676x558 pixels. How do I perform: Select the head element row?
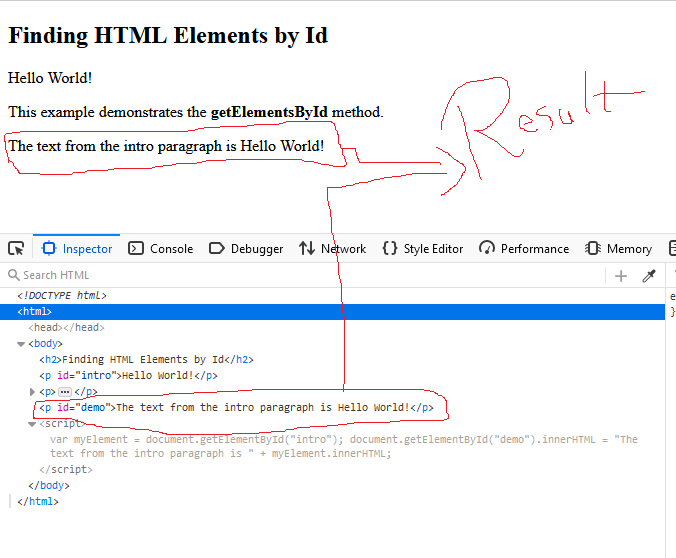(66, 327)
